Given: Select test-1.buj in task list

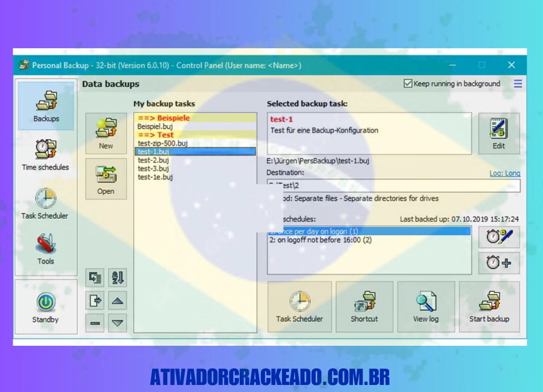Looking at the screenshot, I should click(x=195, y=151).
